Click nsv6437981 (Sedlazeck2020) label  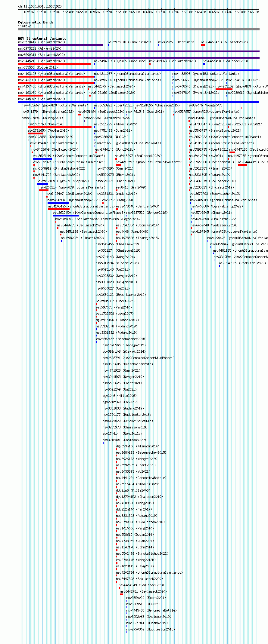[42, 80]
